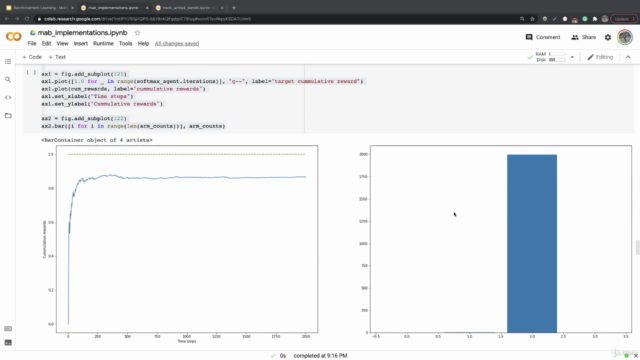Open Colab settings gear icon
The width and height of the screenshot is (640, 360).
pyautogui.click(x=608, y=37)
